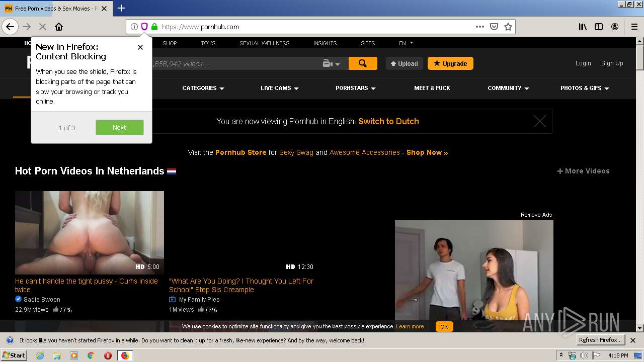Click the Awesome Accessories link
This screenshot has height=362, width=644.
coord(365,152)
